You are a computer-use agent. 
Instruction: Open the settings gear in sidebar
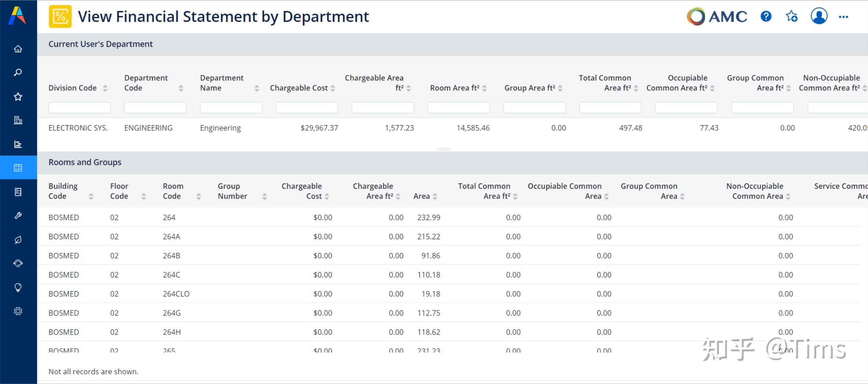tap(18, 311)
